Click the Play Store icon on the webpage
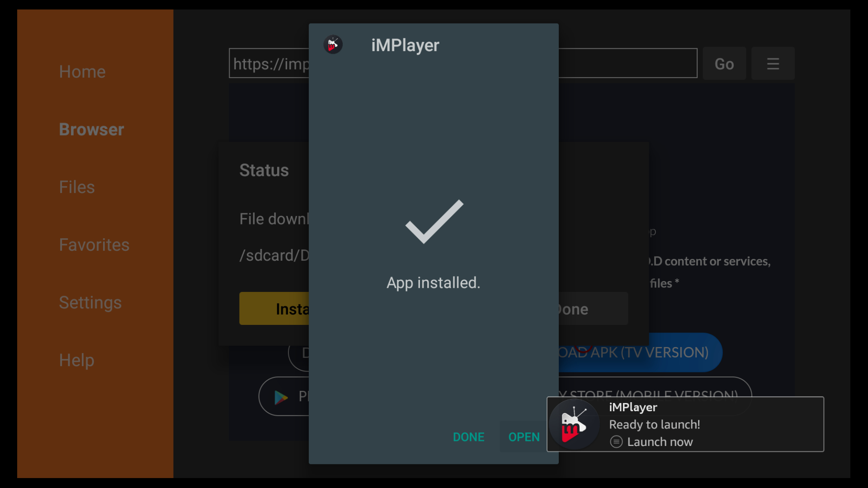 coord(281,397)
